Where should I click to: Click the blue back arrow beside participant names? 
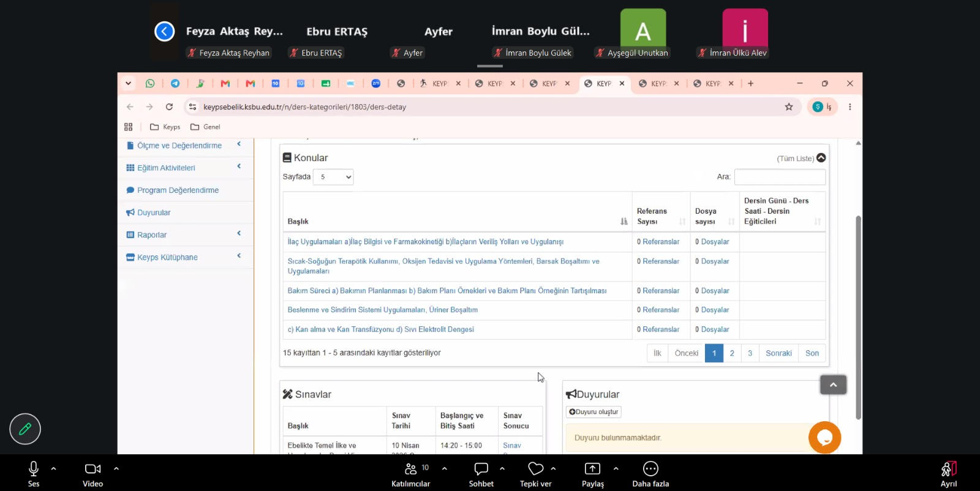click(x=164, y=31)
